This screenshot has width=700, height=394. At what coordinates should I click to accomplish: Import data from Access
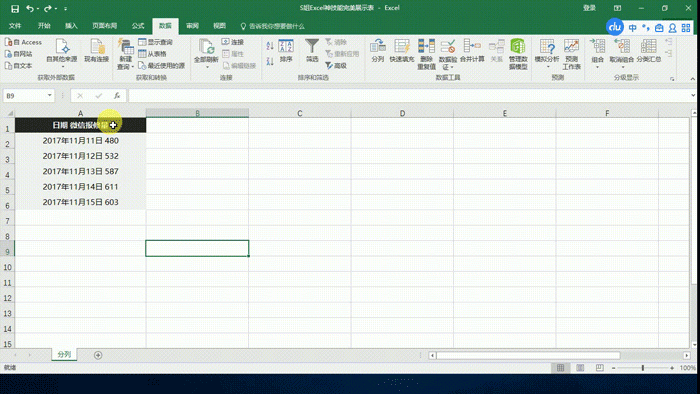point(23,42)
